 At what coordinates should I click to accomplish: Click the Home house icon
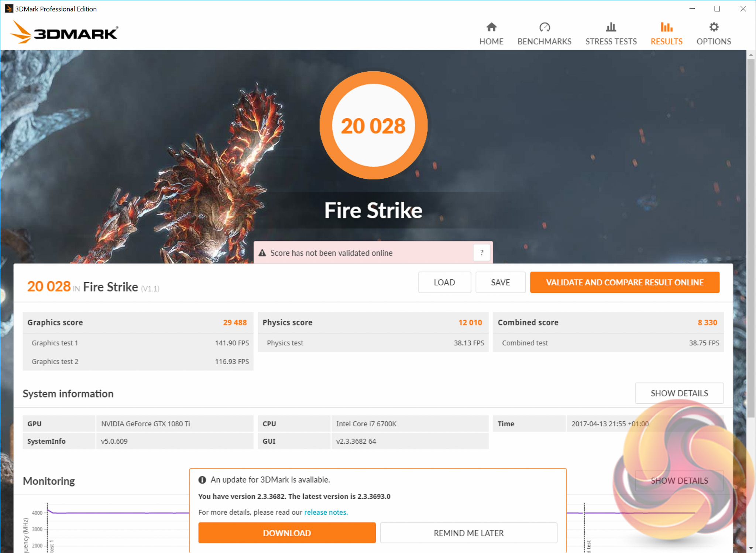(x=491, y=27)
